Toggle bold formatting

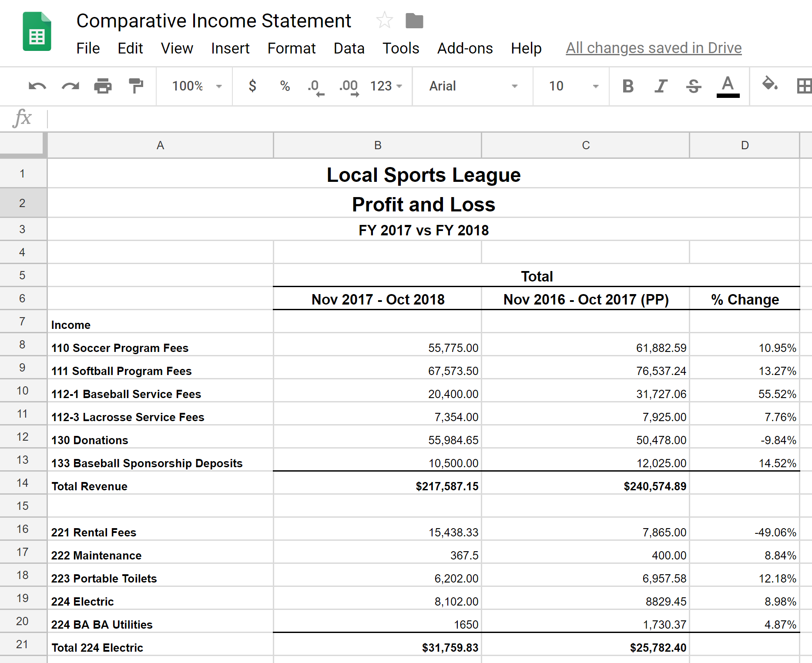pos(627,86)
